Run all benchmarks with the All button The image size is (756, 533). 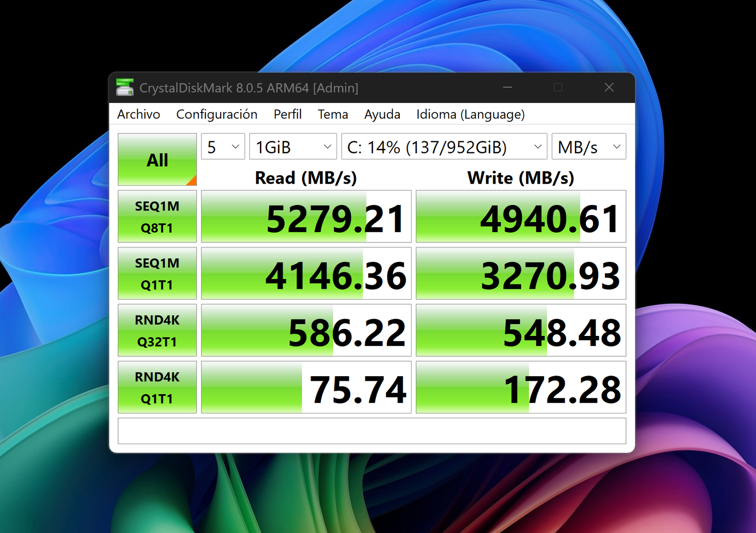point(157,160)
